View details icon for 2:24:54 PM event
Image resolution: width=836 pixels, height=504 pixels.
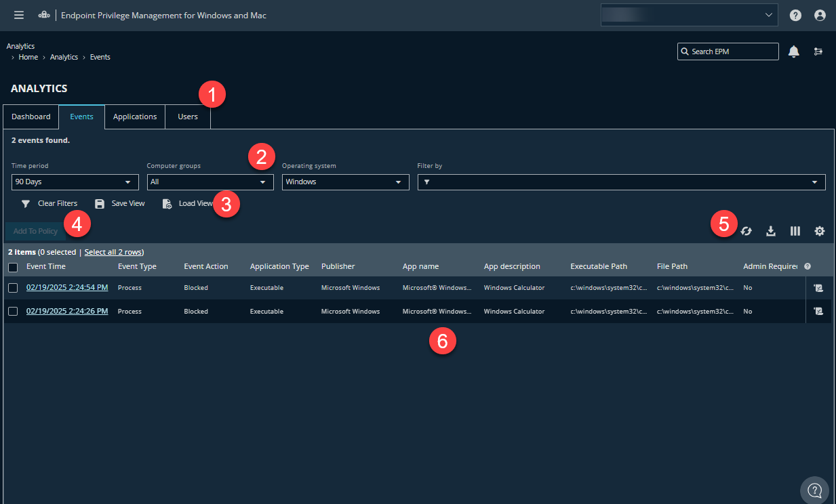[818, 288]
